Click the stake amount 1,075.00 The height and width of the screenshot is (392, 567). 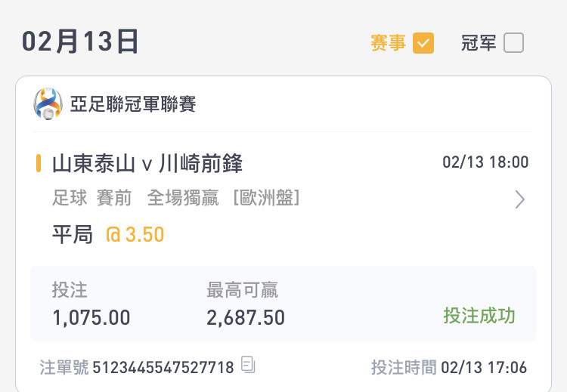pyautogui.click(x=91, y=318)
